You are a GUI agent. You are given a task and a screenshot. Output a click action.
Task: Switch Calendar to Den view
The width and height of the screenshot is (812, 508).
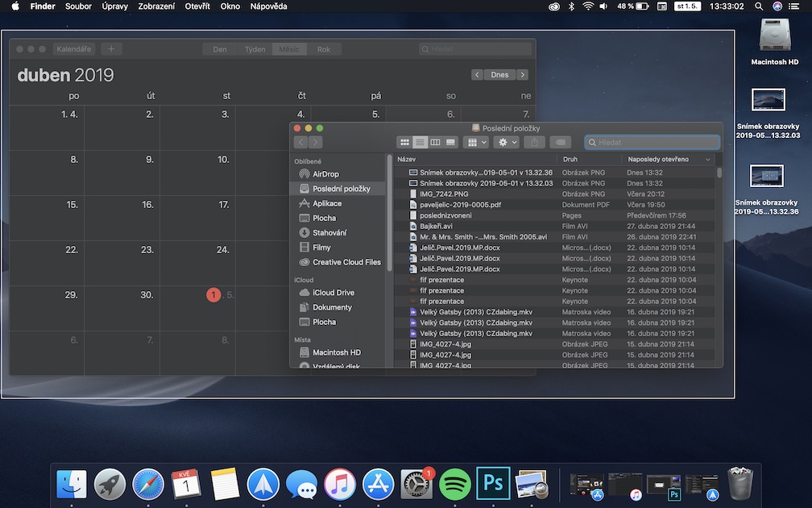click(x=220, y=49)
